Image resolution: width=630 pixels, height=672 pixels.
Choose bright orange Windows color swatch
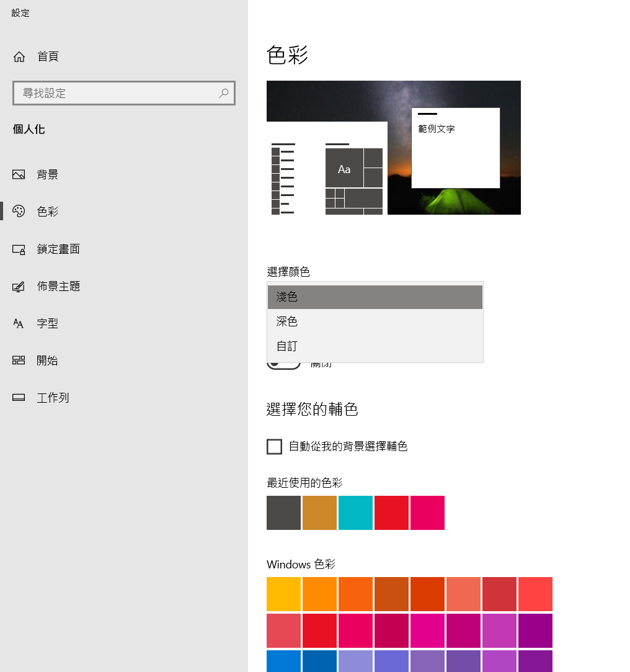[x=319, y=594]
